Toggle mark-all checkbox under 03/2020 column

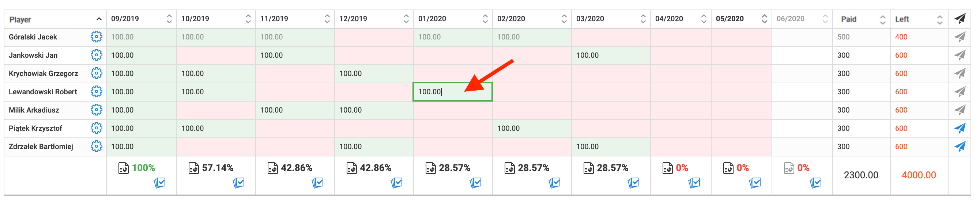(633, 183)
